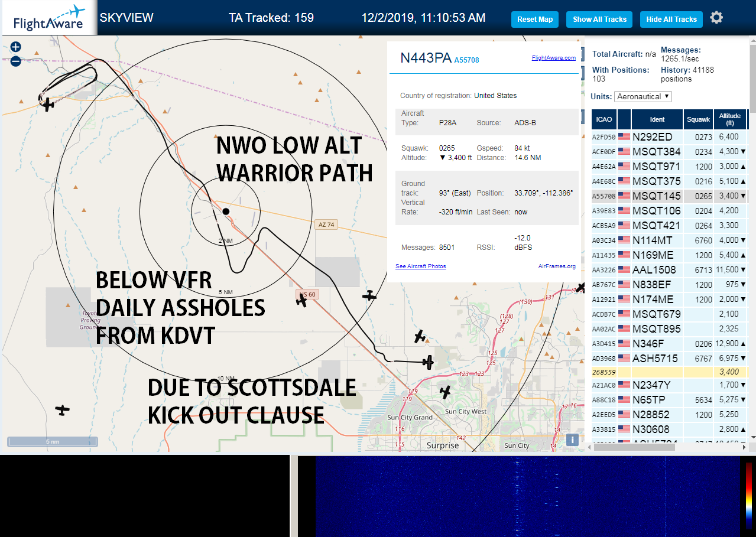The width and height of the screenshot is (756, 537).
Task: Click the Surprise city label on map
Action: click(x=443, y=445)
